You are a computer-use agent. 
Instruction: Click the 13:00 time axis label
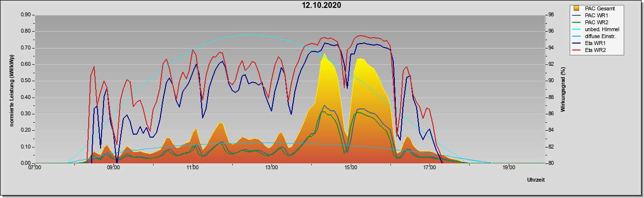[x=271, y=168]
